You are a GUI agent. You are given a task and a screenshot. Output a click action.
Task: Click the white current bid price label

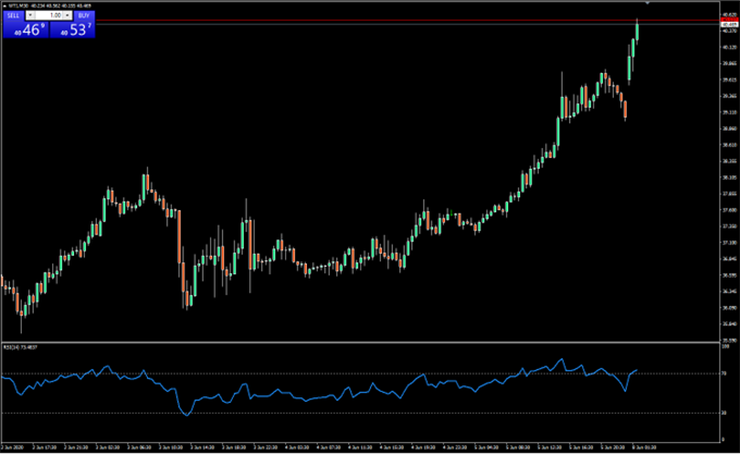pos(728,24)
